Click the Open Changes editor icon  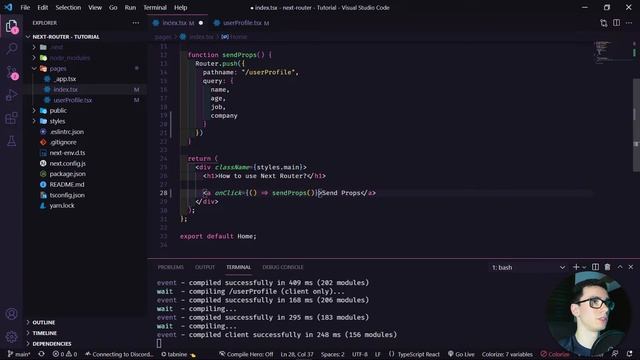pos(604,23)
